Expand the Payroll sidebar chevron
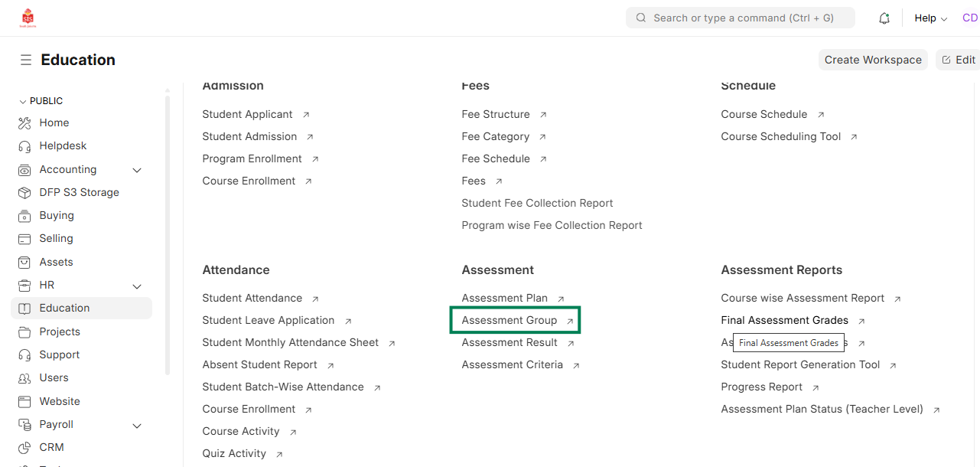The width and height of the screenshot is (980, 467). pos(137,425)
